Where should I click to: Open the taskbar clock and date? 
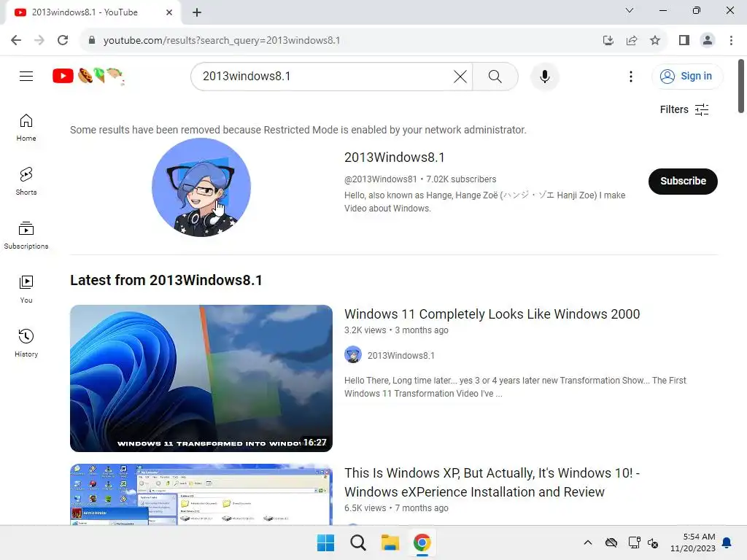[x=693, y=542]
